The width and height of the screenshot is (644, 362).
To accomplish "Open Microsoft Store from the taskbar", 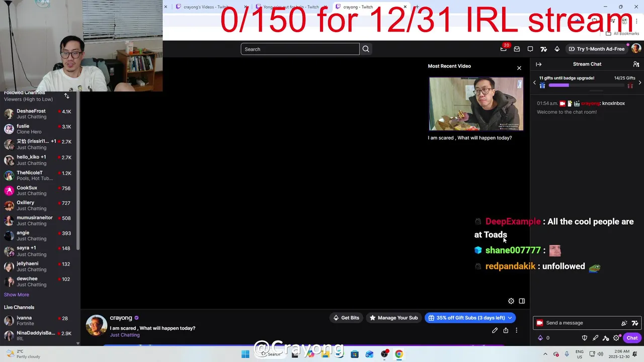I will pyautogui.click(x=355, y=354).
